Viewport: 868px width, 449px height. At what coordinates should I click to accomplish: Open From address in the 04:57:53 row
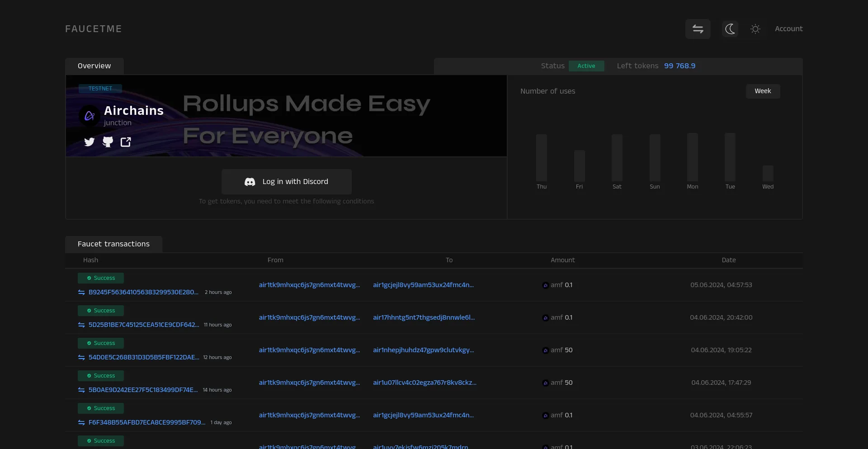pos(309,285)
